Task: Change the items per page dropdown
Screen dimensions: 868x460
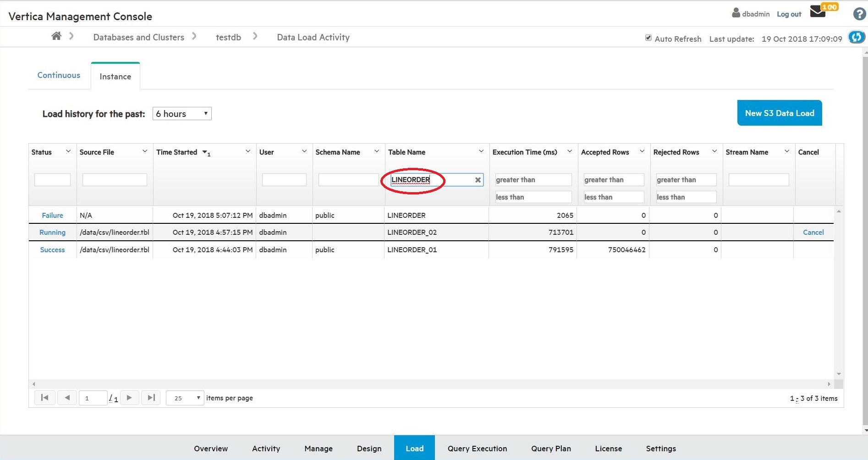Action: click(x=185, y=398)
